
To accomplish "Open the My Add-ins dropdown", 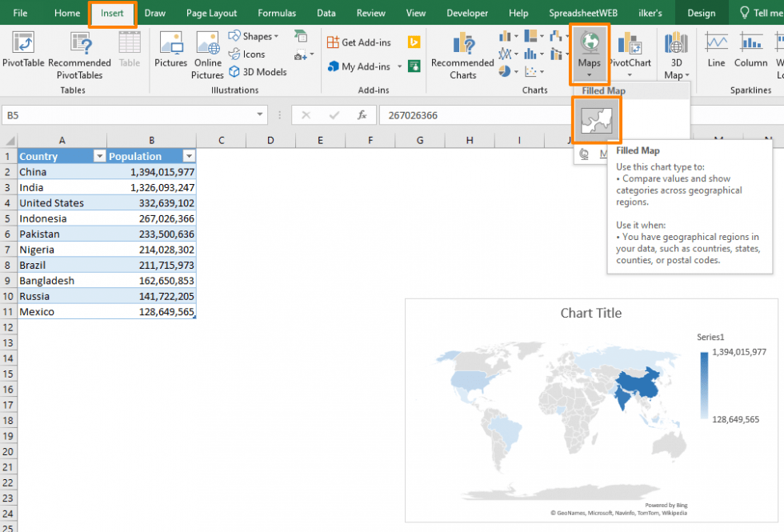I will (370, 66).
